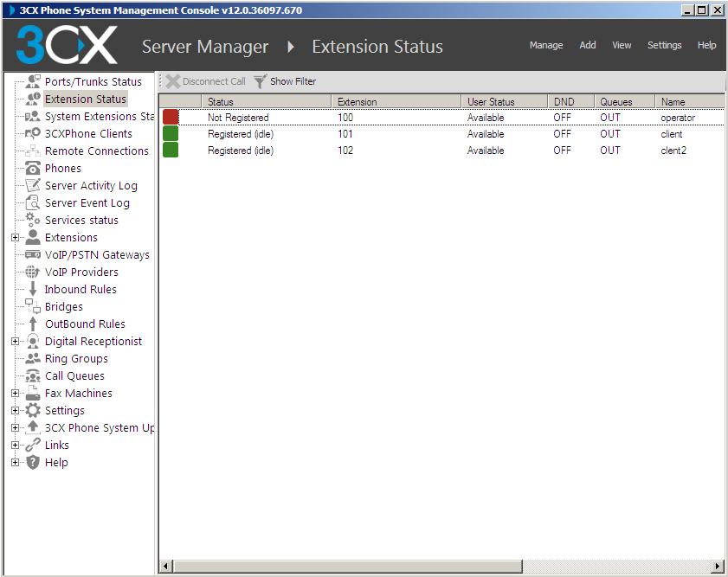Click the 3CX logo
The height and width of the screenshot is (577, 728).
tap(67, 44)
